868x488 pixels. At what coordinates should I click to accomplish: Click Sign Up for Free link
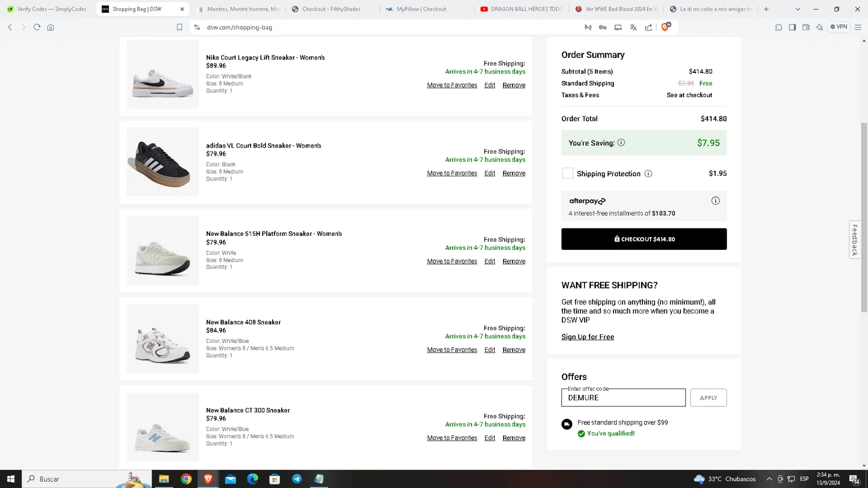[587, 337]
